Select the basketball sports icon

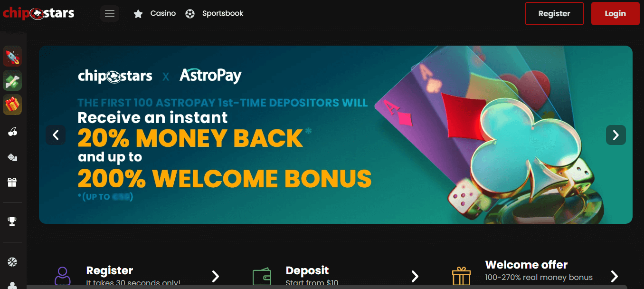tap(13, 261)
